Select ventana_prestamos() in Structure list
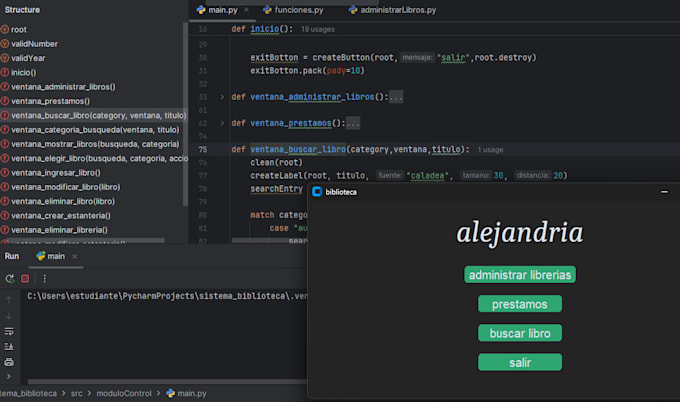This screenshot has height=402, width=680. tap(50, 101)
